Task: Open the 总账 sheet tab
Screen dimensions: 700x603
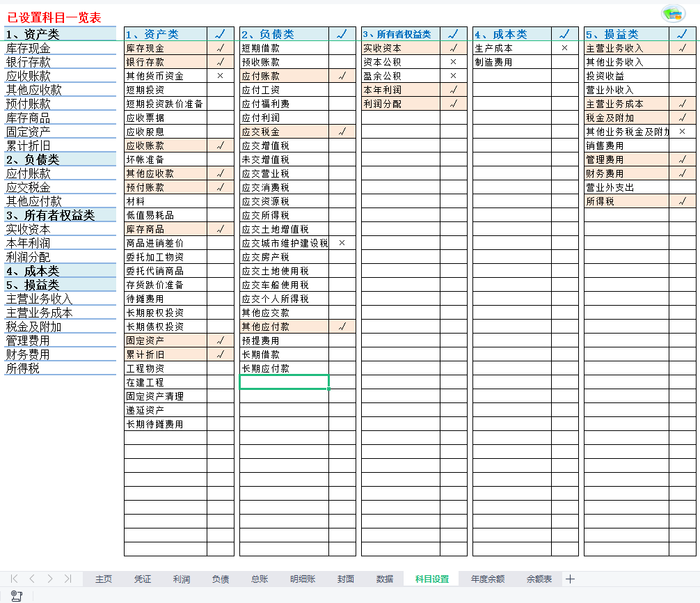Action: point(260,579)
